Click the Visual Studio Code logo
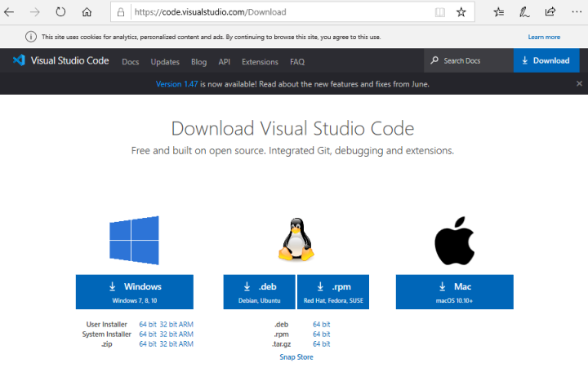This screenshot has height=368, width=588. tap(19, 60)
